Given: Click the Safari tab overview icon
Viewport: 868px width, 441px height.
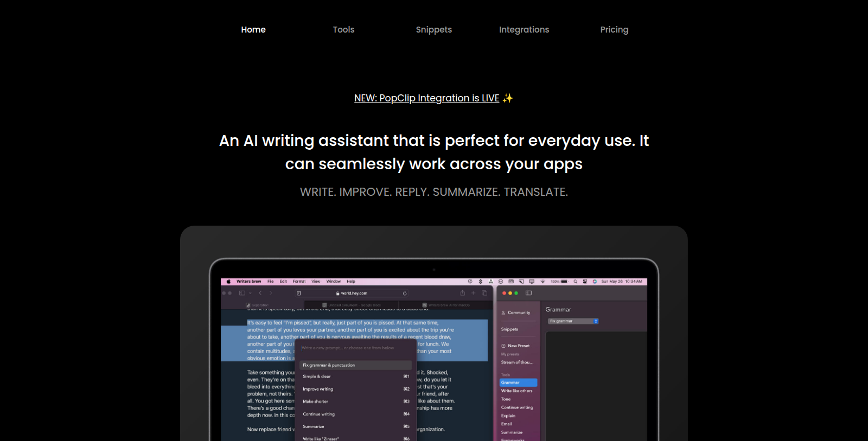Looking at the screenshot, I should click(484, 293).
